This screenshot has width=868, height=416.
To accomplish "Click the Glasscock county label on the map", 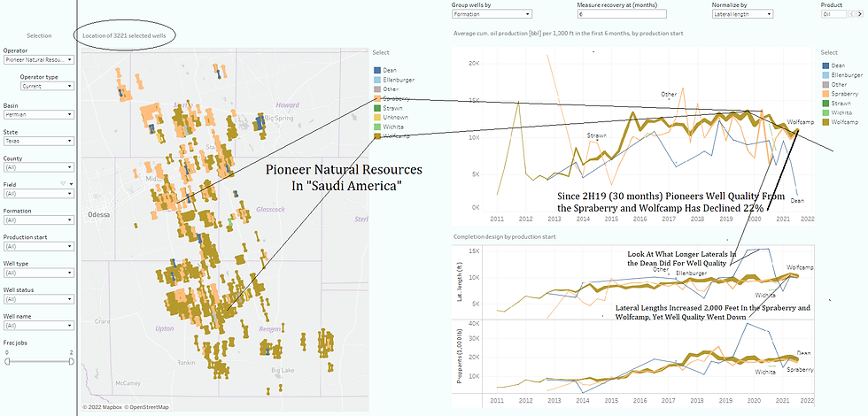I will tap(270, 209).
